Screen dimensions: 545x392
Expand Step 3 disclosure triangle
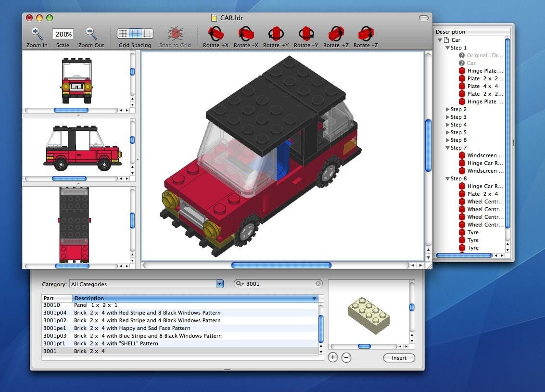[448, 117]
